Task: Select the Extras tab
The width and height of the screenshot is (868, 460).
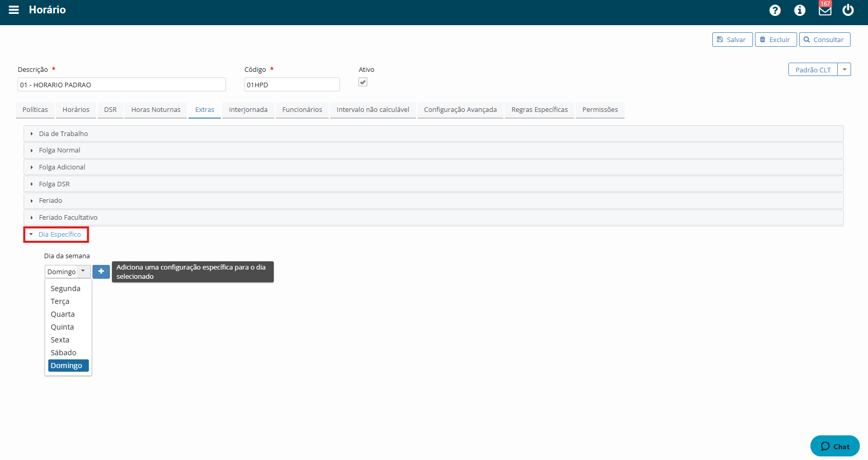Action: pos(205,110)
